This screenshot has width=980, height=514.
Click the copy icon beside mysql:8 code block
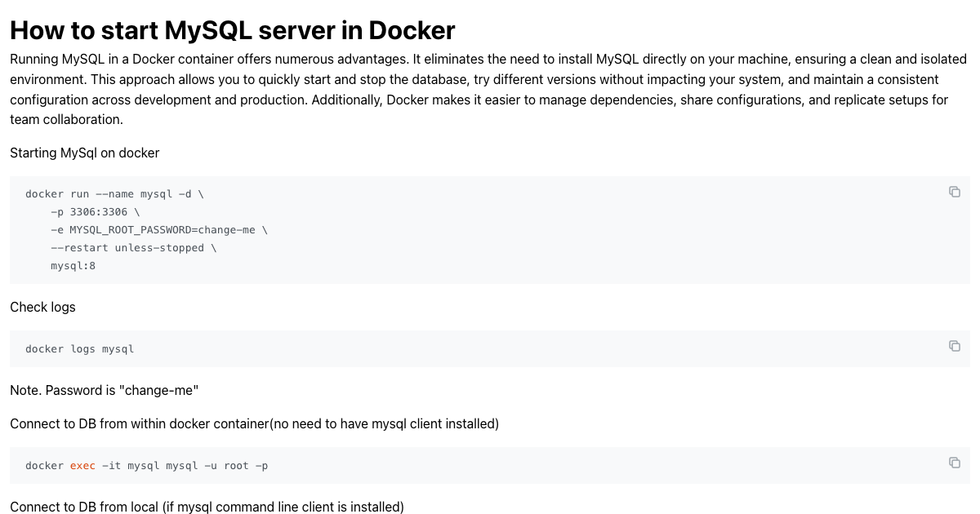[955, 191]
